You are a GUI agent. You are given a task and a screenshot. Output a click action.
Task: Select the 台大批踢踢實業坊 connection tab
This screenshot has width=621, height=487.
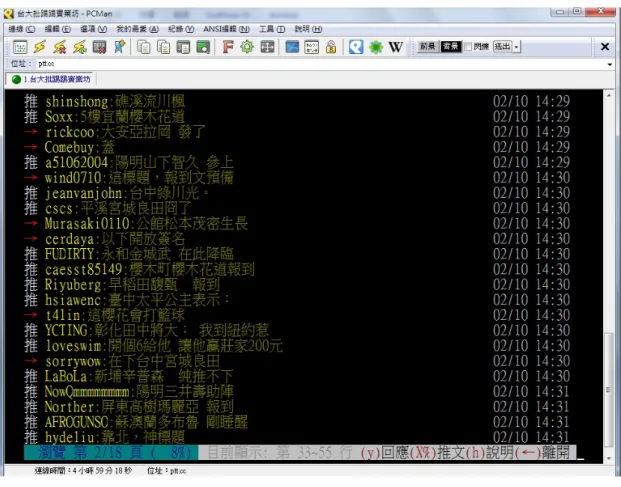(51, 79)
